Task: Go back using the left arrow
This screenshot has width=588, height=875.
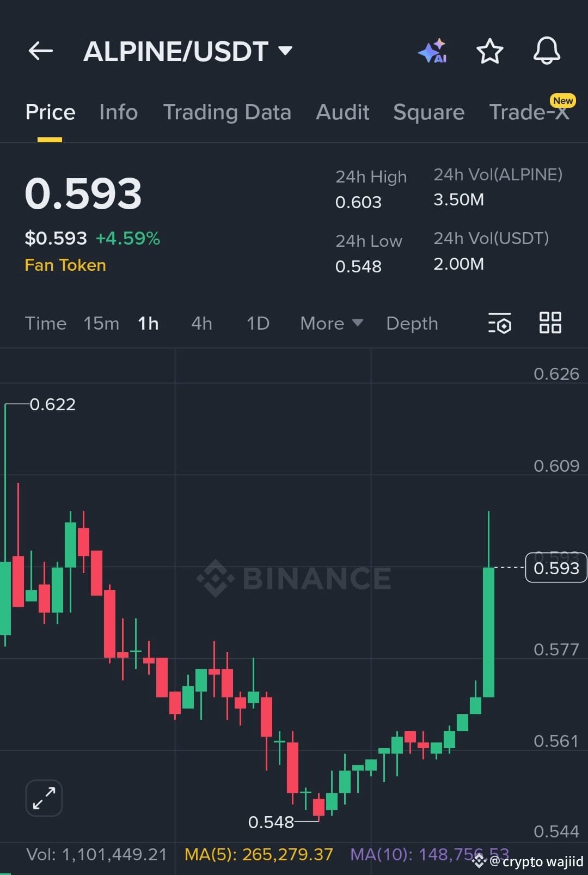Action: click(41, 51)
